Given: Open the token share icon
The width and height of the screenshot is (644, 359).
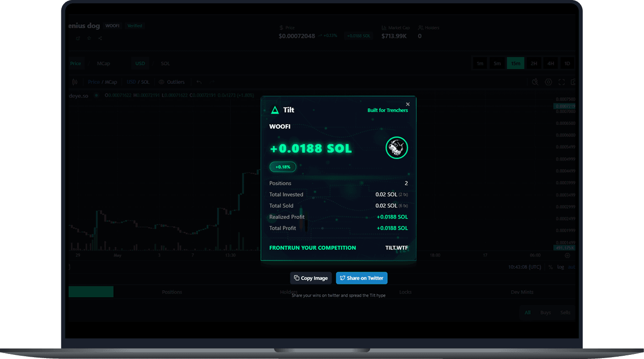Looking at the screenshot, I should (x=100, y=38).
